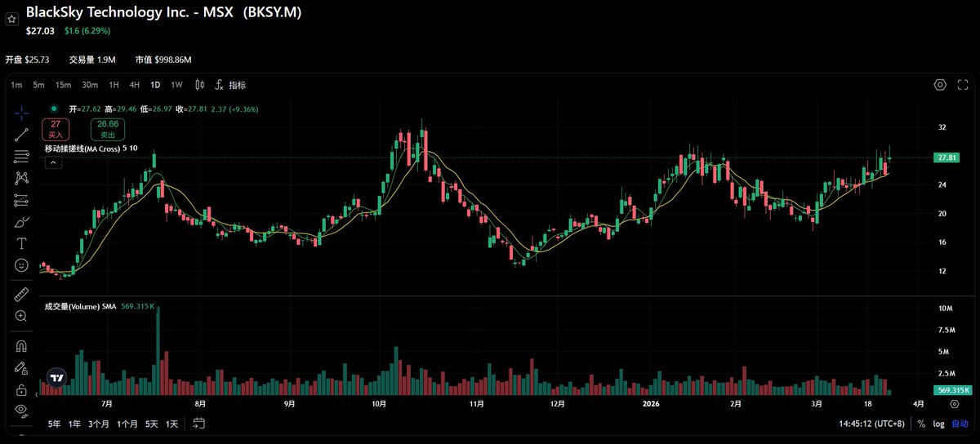This screenshot has width=980, height=444.
Task: Click the 市值 $998.86M market cap text
Action: (x=163, y=60)
